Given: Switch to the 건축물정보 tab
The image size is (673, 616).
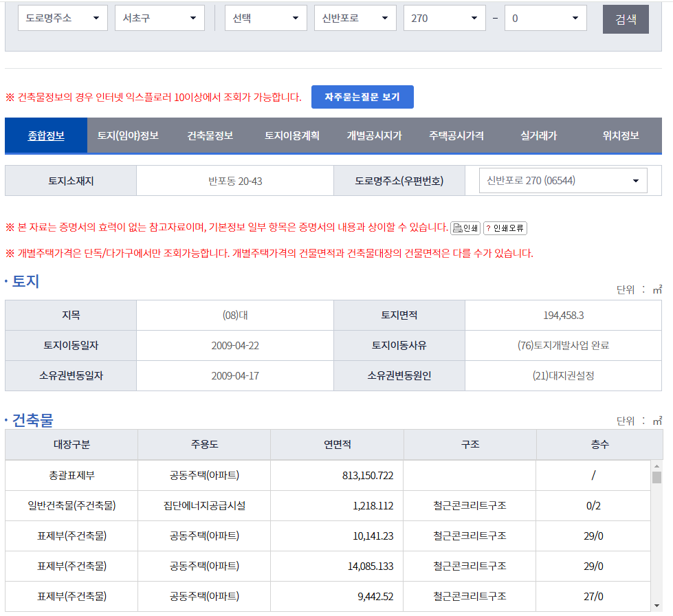Looking at the screenshot, I should point(210,135).
